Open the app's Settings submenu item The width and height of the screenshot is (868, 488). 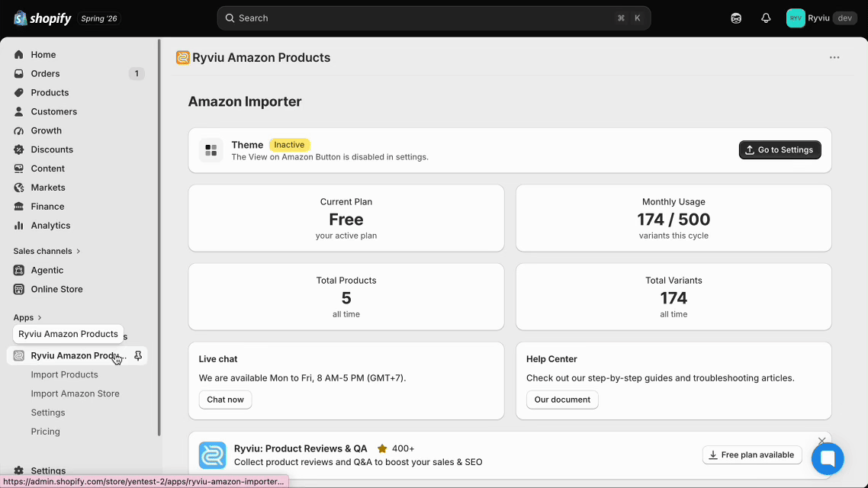pyautogui.click(x=48, y=413)
